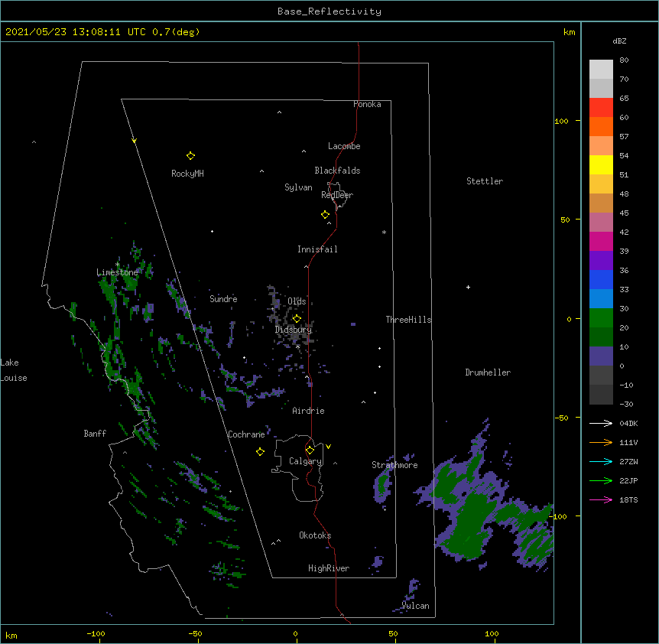Click the yellow diamond marker above RockyMH

(190, 156)
